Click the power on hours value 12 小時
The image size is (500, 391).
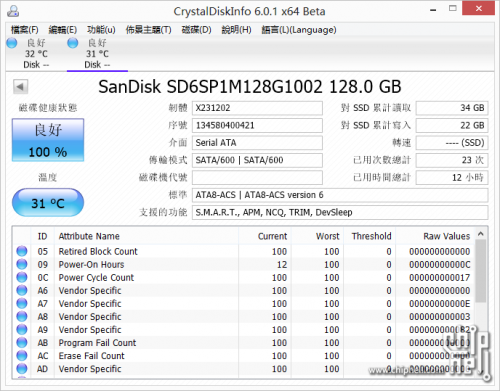(x=452, y=177)
